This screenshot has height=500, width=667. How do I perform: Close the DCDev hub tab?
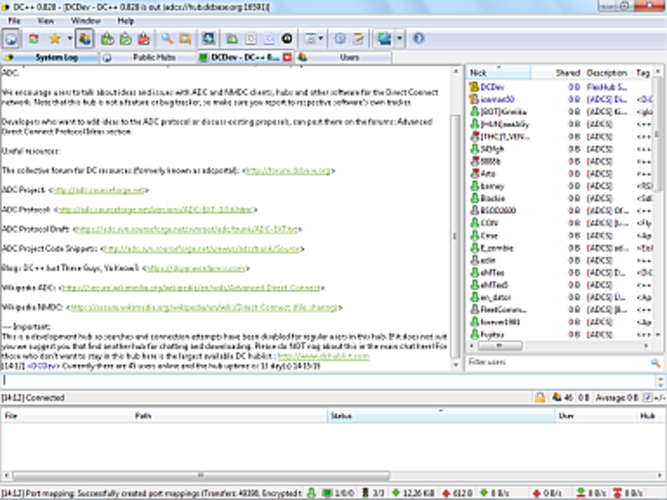(288, 57)
